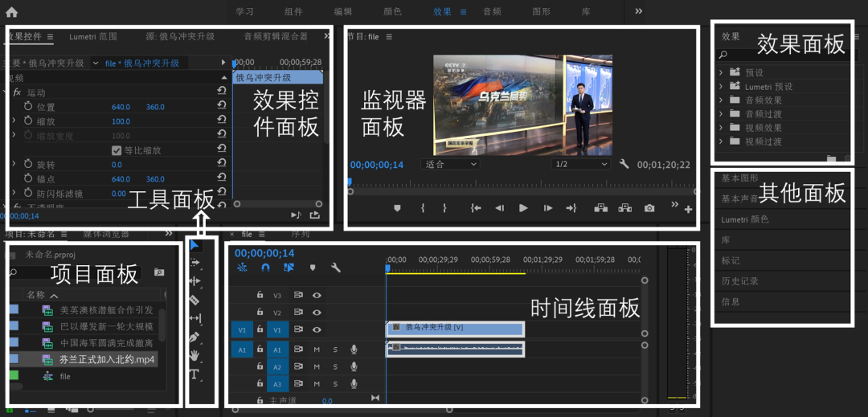The height and width of the screenshot is (417, 868).
Task: Expand the 视频效果 folder in effects panel
Action: 722,128
